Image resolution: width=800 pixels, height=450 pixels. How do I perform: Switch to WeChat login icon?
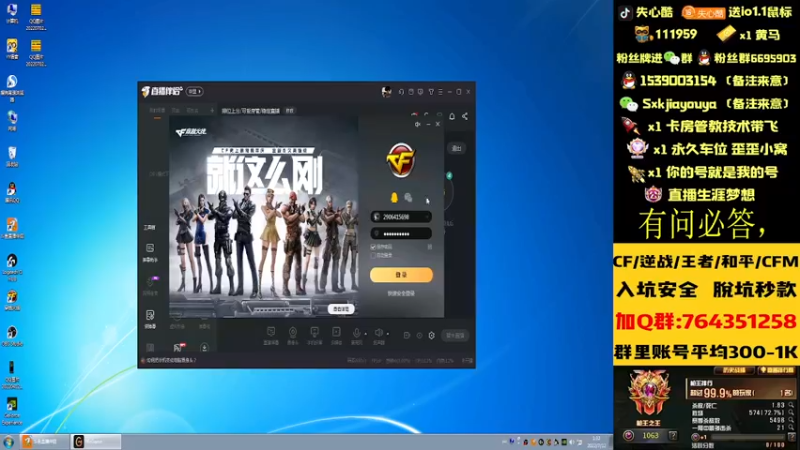[x=408, y=197]
